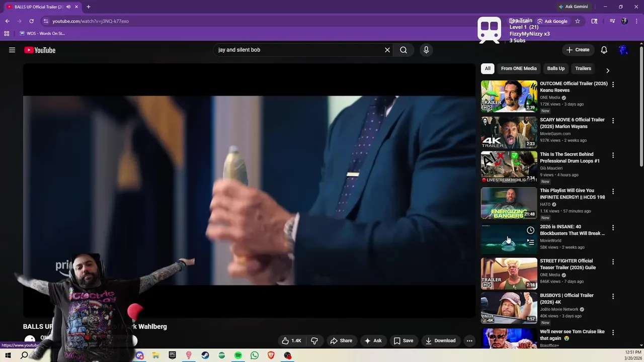This screenshot has width=644, height=362.
Task: Click the Ask button under video
Action: [373, 340]
